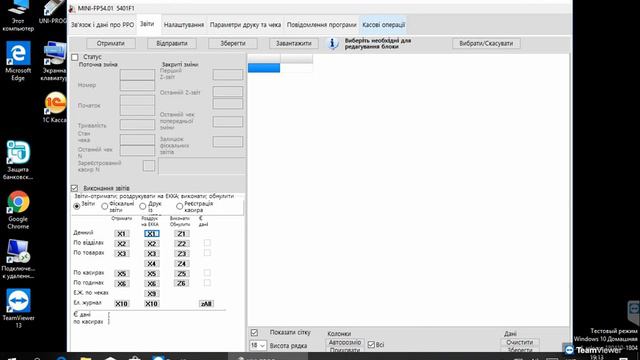Launch TeamViewer 13 from the desktop
The width and height of the screenshot is (640, 360).
coord(18,309)
